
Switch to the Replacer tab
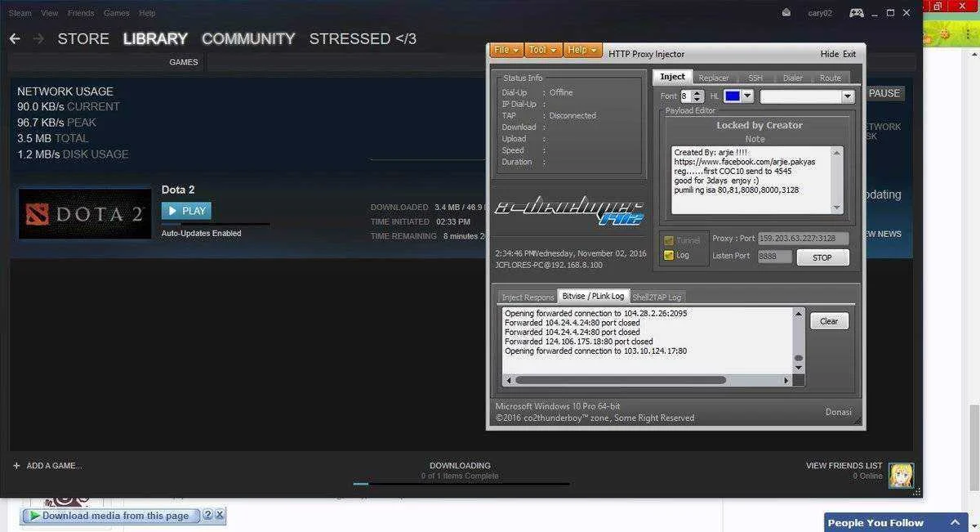pyautogui.click(x=713, y=78)
